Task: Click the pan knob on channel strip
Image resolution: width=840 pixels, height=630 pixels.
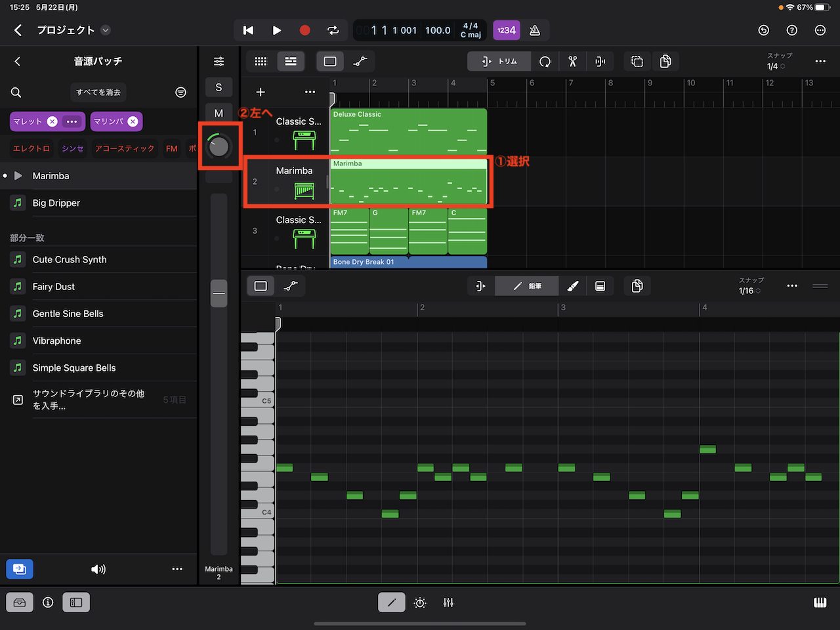Action: (x=219, y=146)
